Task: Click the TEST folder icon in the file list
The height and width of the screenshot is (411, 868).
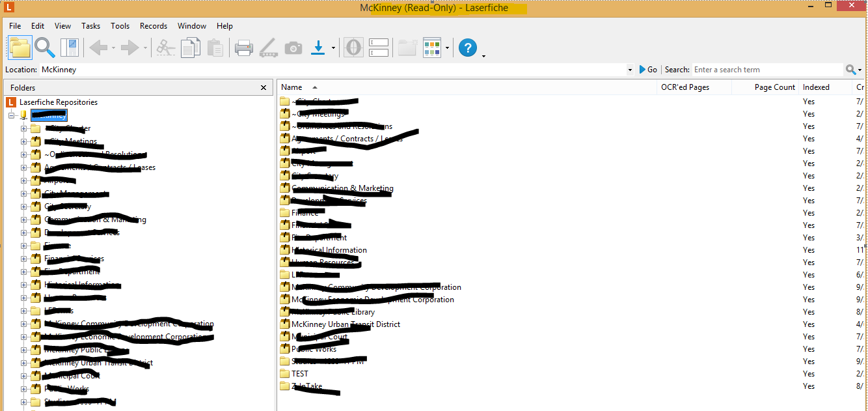Action: click(284, 374)
